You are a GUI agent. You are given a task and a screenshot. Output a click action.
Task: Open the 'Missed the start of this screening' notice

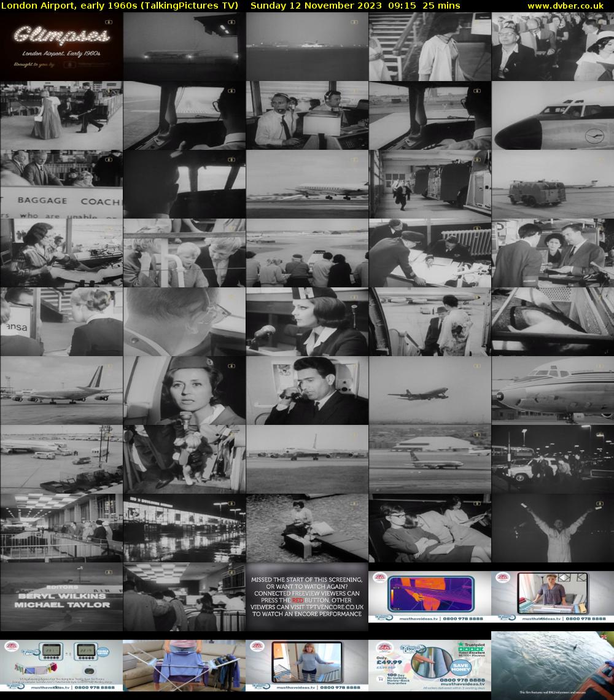(x=307, y=596)
